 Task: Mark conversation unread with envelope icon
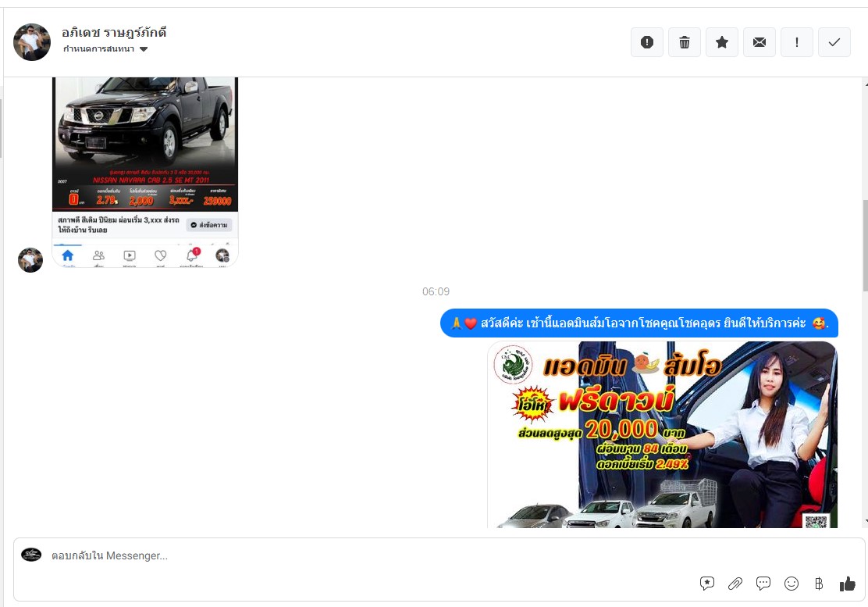(759, 42)
